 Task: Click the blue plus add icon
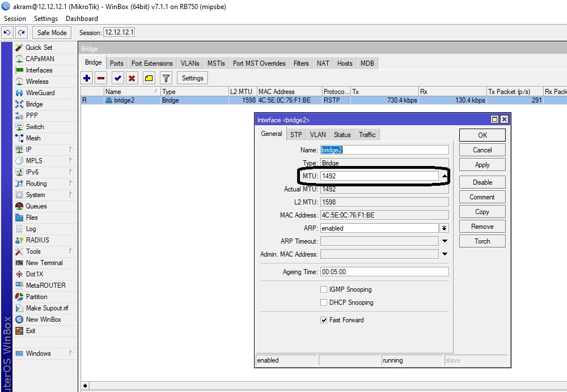point(87,78)
